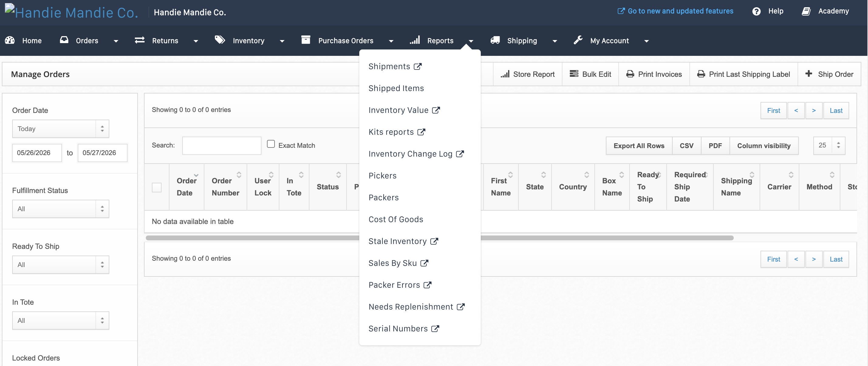Viewport: 868px width, 366px height.
Task: Open the In Tote dropdown
Action: point(61,320)
